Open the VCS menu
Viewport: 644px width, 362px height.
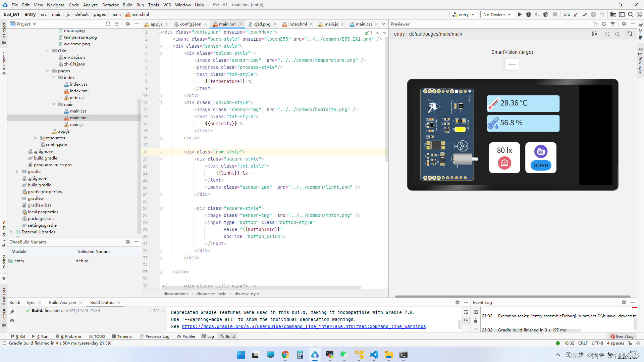167,5
